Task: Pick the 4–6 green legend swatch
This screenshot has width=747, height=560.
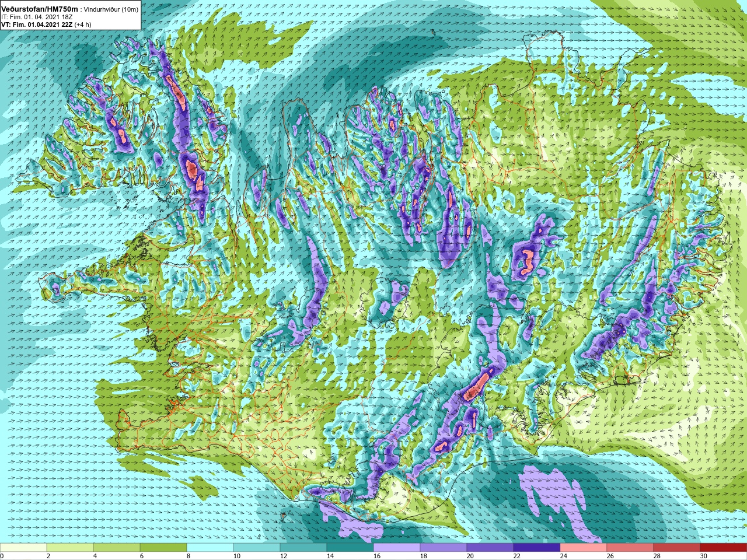Action: click(x=117, y=548)
